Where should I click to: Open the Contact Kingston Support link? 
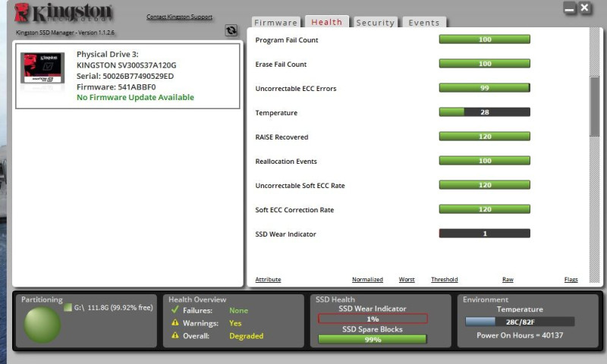pos(179,17)
